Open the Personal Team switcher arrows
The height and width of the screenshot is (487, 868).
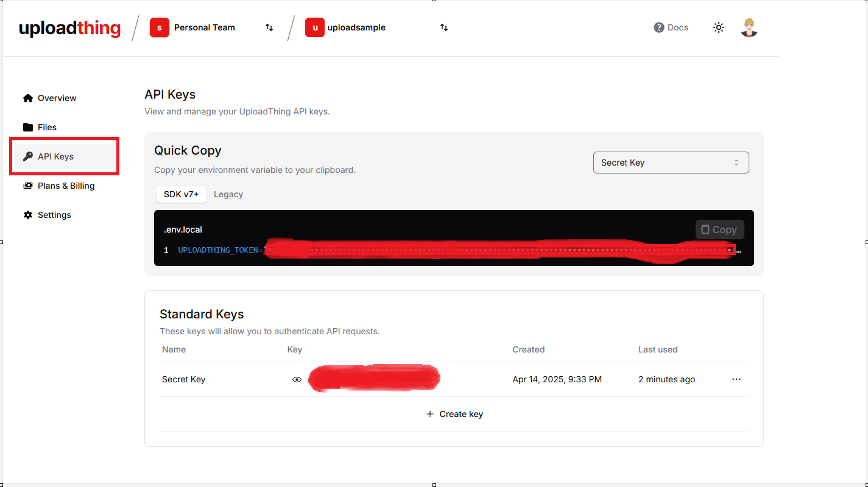click(x=269, y=27)
